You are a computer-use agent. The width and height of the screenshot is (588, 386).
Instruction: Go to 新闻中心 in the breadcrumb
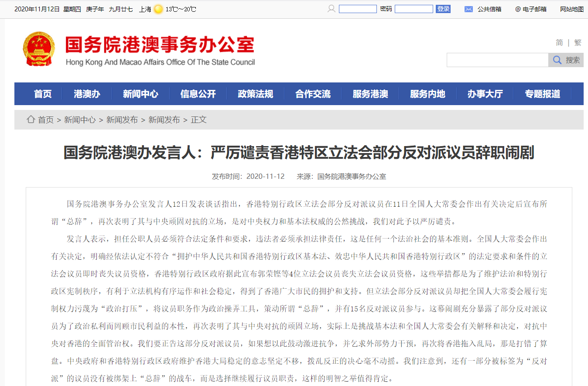80,120
